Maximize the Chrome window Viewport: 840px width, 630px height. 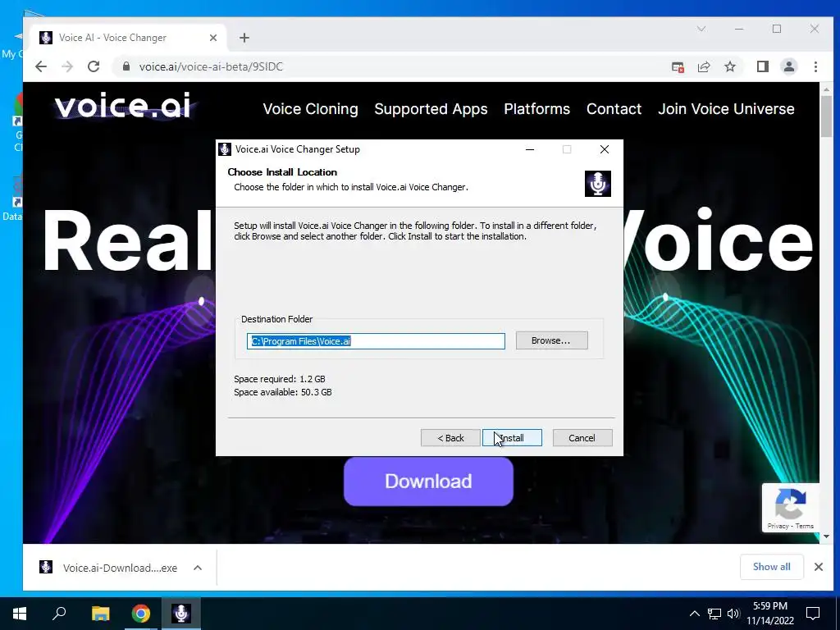click(x=777, y=29)
